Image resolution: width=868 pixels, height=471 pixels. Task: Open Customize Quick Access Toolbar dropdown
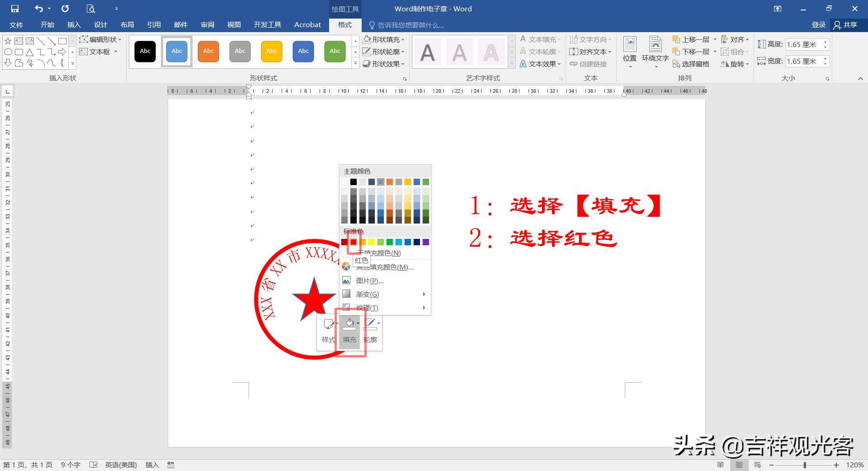tap(116, 9)
